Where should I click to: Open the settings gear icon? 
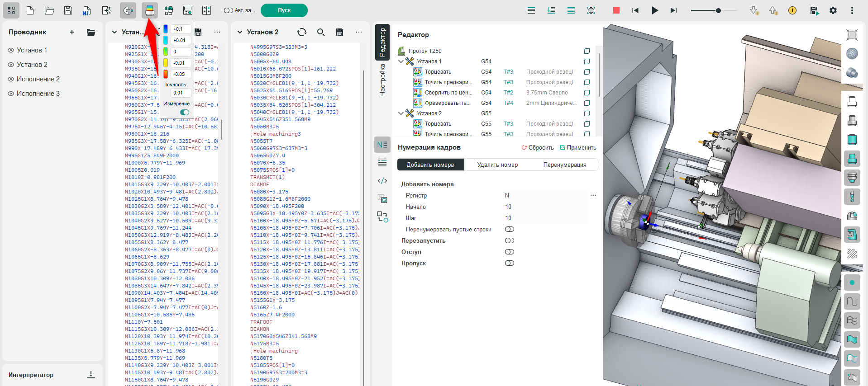833,10
